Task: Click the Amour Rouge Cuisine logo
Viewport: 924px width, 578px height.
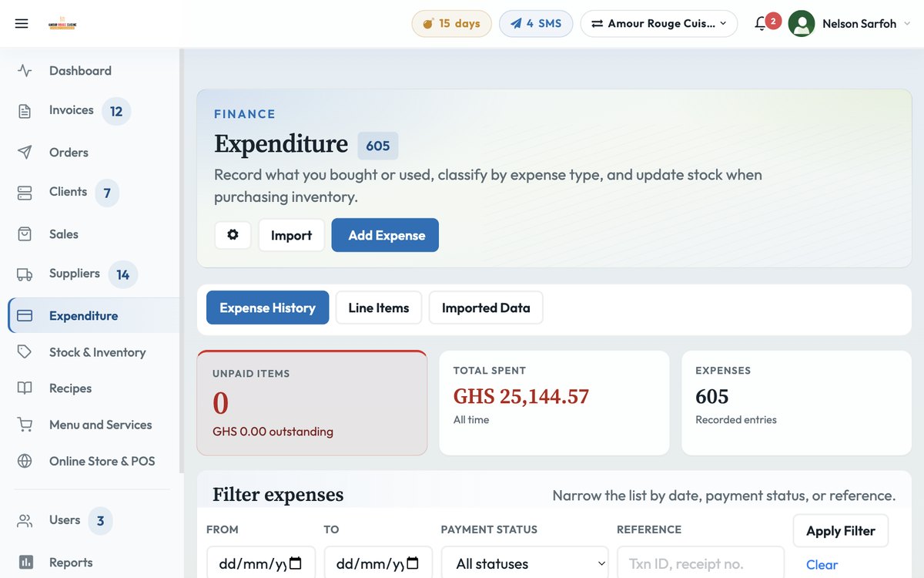Action: coord(62,24)
